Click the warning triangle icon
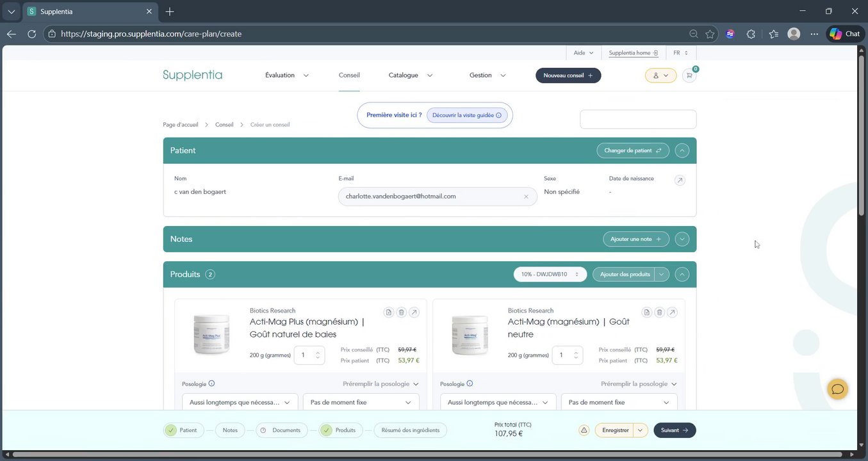Viewport: 868px width, 461px height. (584, 430)
